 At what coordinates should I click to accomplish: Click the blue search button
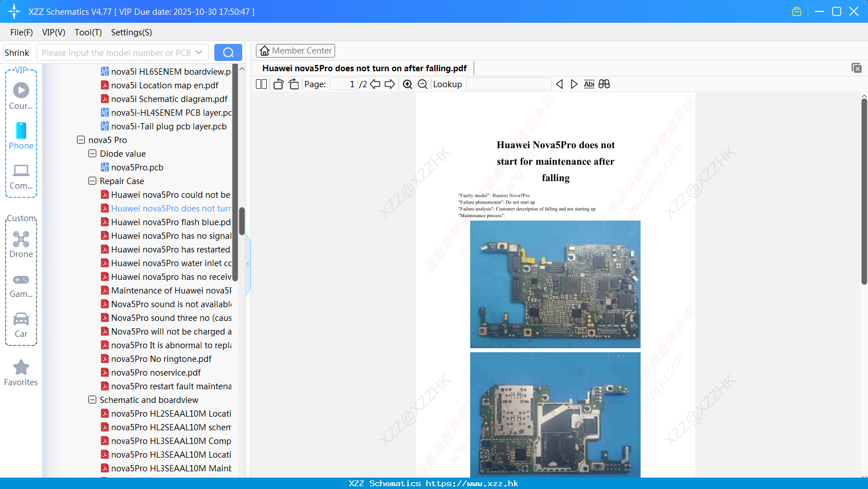coord(228,52)
